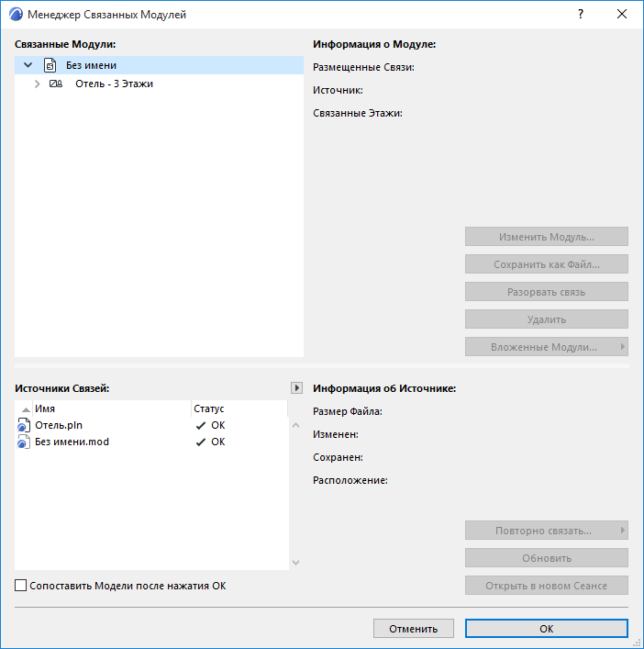
Task: Open the options arrow beside 'Источники Связей'
Action: [296, 387]
